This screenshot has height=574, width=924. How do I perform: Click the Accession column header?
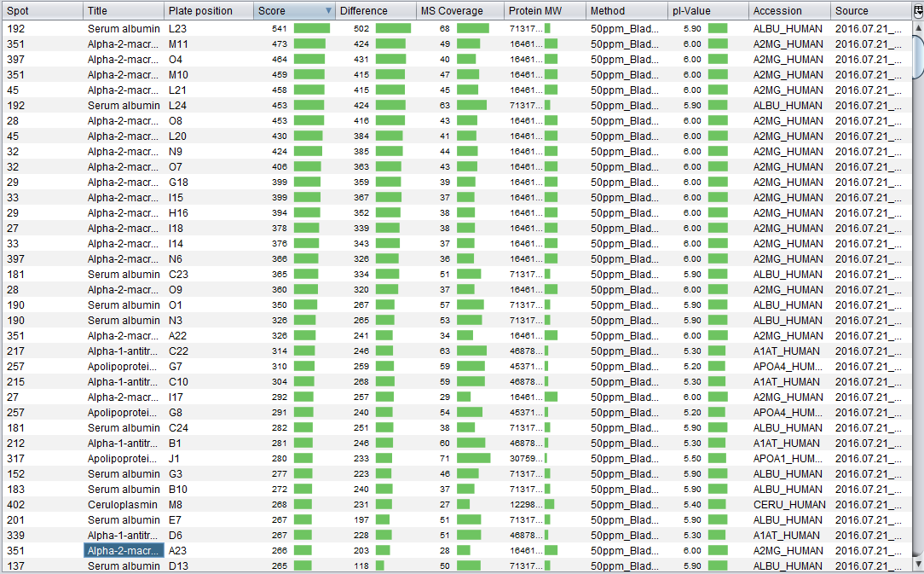point(788,11)
